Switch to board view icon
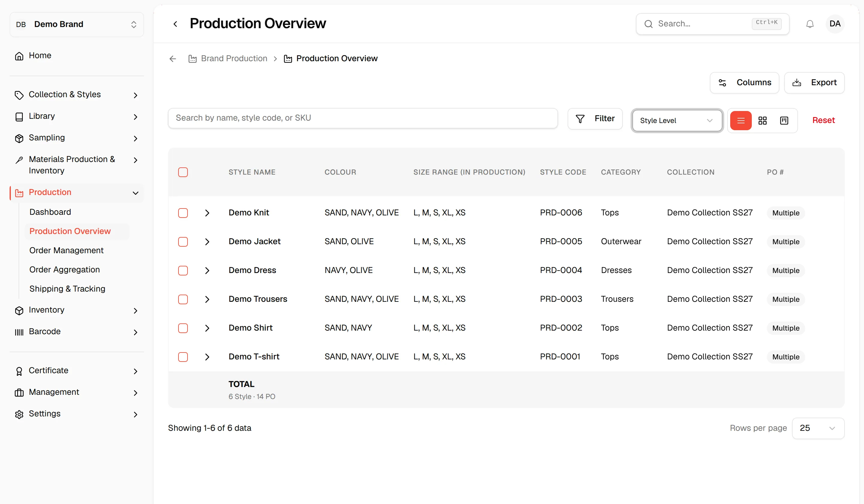The height and width of the screenshot is (504, 864). [x=784, y=121]
